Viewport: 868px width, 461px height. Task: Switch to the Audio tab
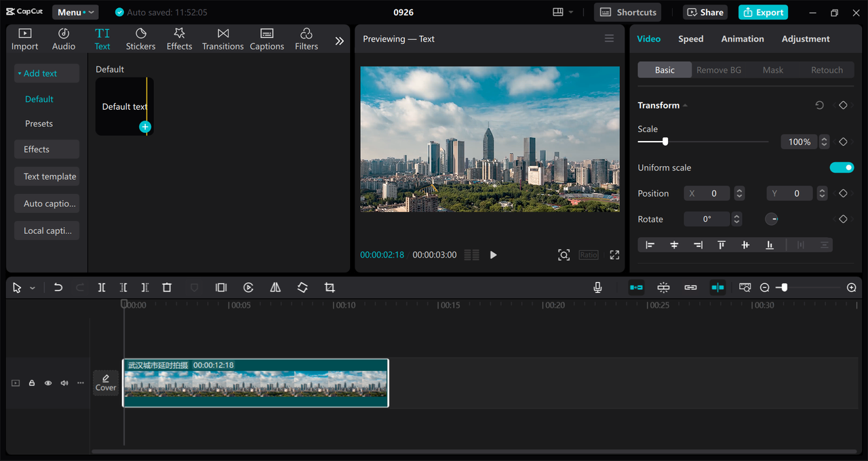[64, 39]
